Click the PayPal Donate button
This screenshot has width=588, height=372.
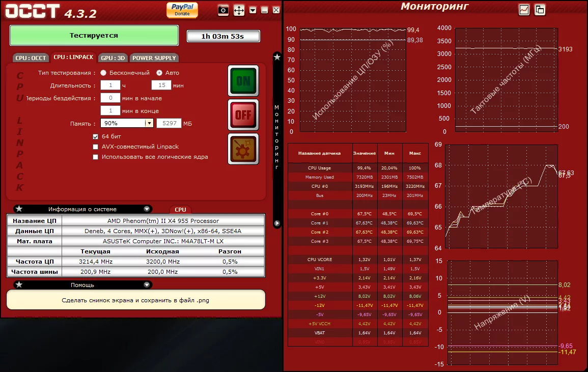[182, 10]
